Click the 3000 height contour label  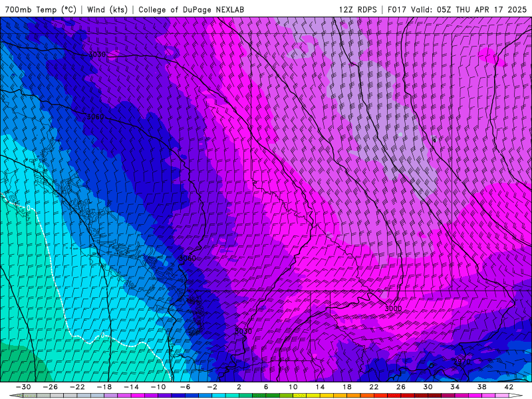393,309
